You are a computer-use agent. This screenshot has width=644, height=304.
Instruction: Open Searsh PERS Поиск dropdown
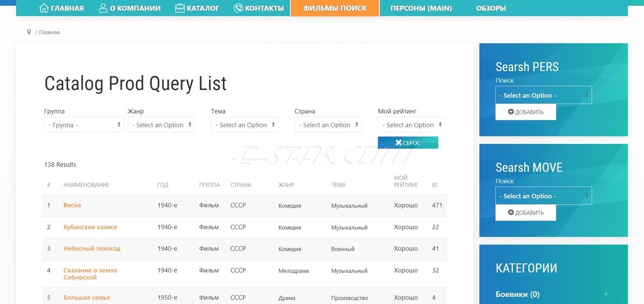pos(543,95)
